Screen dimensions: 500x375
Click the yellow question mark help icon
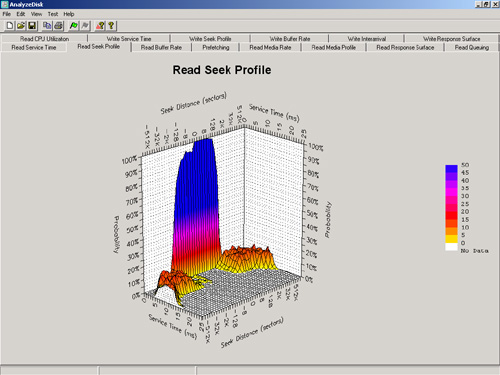coord(111,26)
